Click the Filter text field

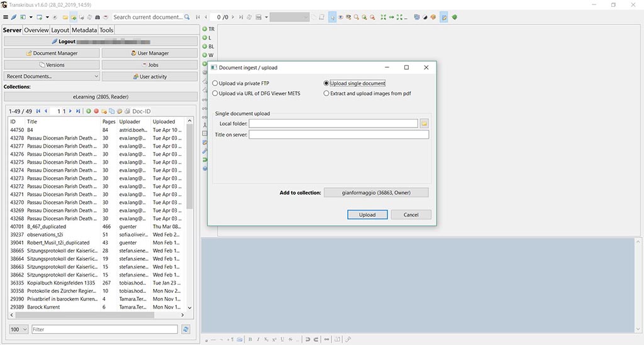tap(105, 329)
